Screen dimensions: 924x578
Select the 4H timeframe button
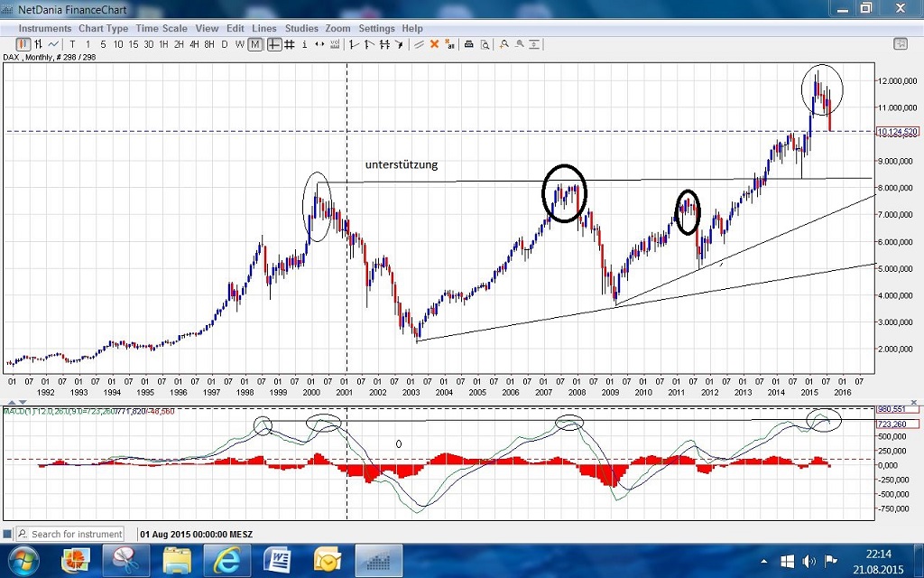click(194, 44)
